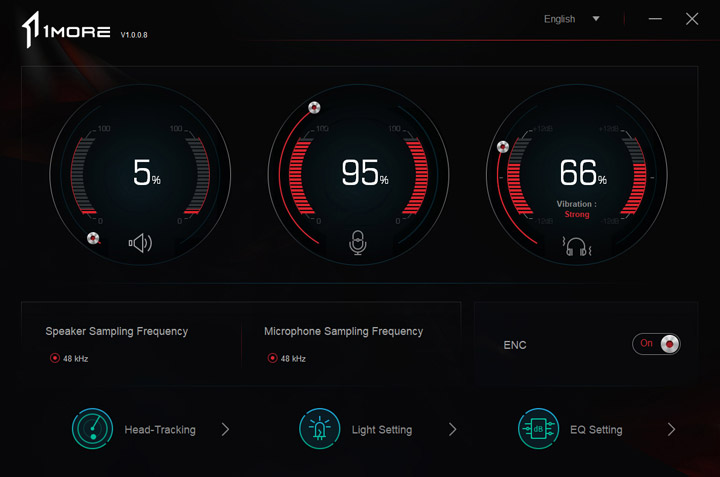
Task: Turn off the ENC switch
Action: click(656, 344)
